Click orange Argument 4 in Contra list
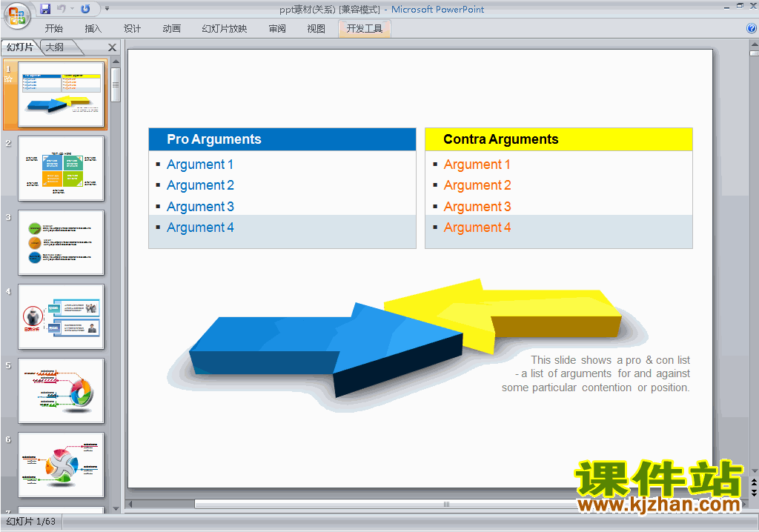This screenshot has height=532, width=759. 477,227
